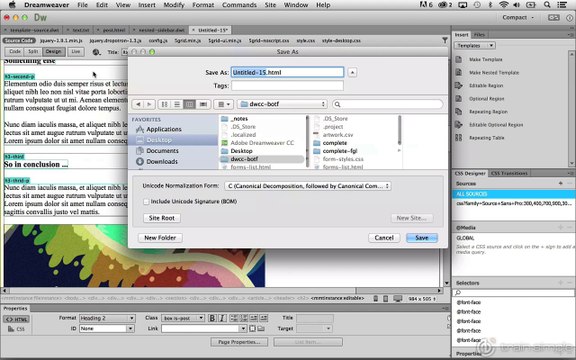Click the Make Template icon in Insert panel
576x360 pixels.
[x=459, y=60]
